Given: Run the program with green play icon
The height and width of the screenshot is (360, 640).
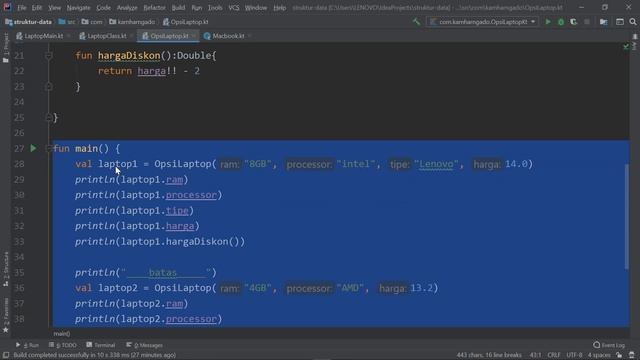Looking at the screenshot, I should [548, 22].
